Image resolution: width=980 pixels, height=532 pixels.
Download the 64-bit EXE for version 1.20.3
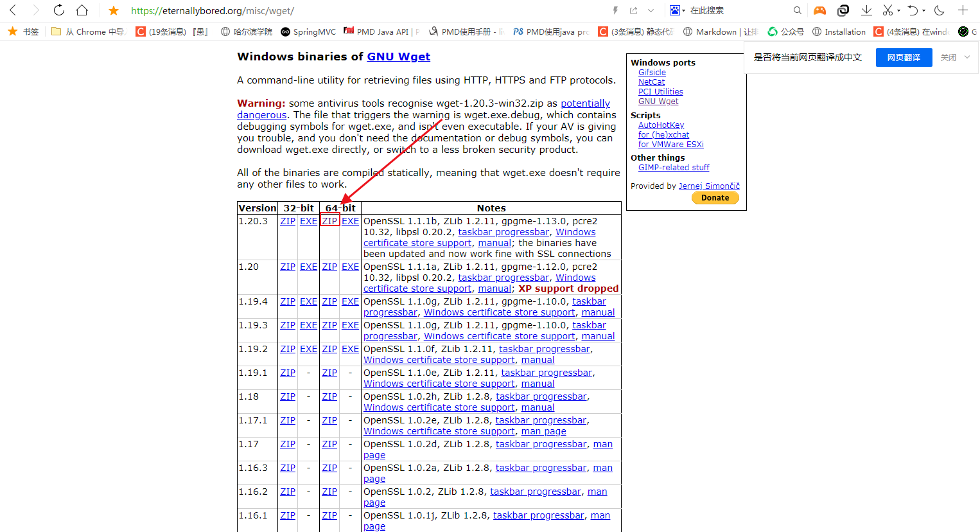[x=350, y=221]
